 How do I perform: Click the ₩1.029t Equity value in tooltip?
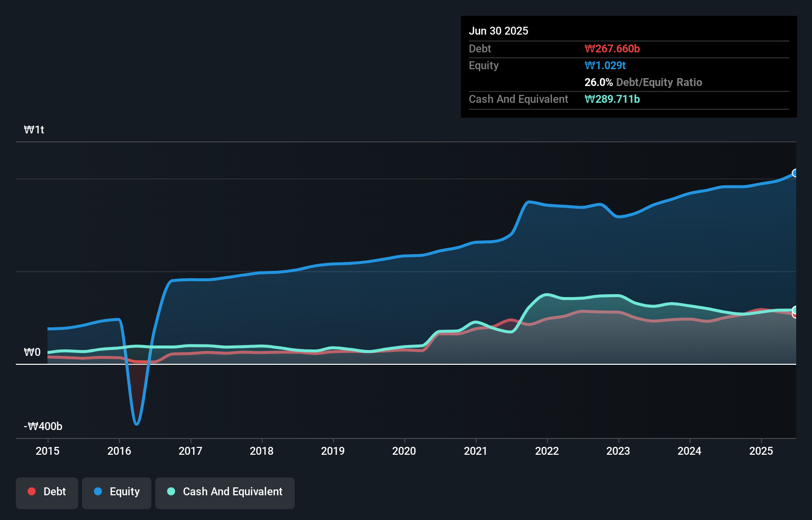click(x=605, y=66)
